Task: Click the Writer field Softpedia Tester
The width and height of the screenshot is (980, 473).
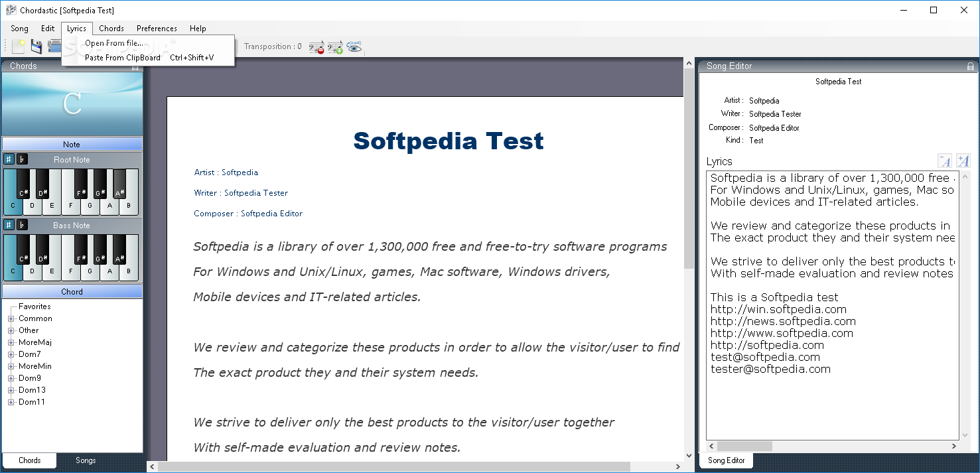Action: tap(775, 114)
